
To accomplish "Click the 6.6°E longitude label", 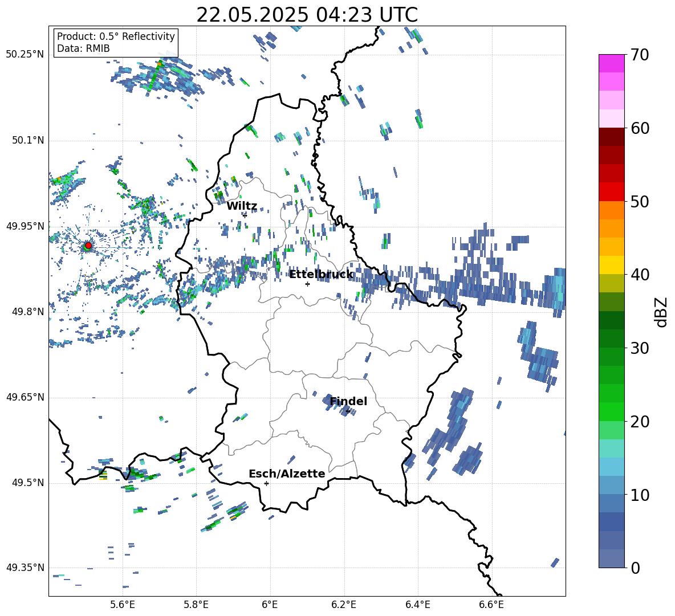I will pos(491,605).
